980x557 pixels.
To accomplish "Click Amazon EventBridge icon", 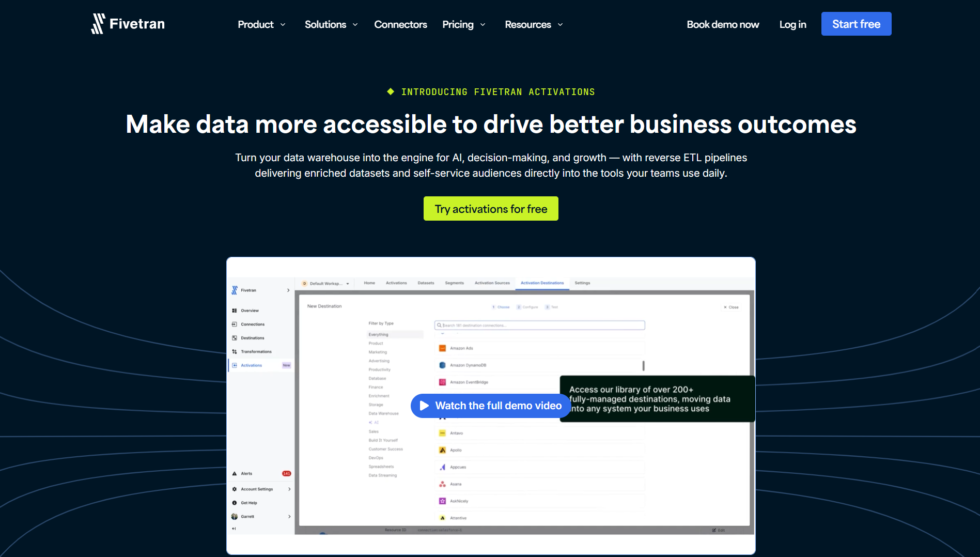I will [442, 382].
